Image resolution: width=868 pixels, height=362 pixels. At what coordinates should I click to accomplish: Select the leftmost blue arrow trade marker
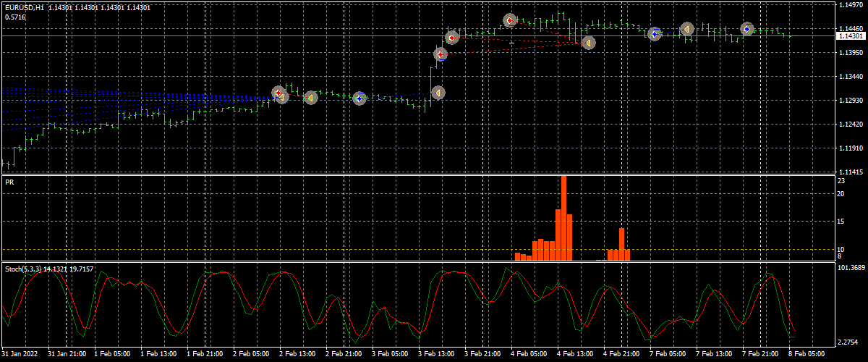tap(359, 98)
